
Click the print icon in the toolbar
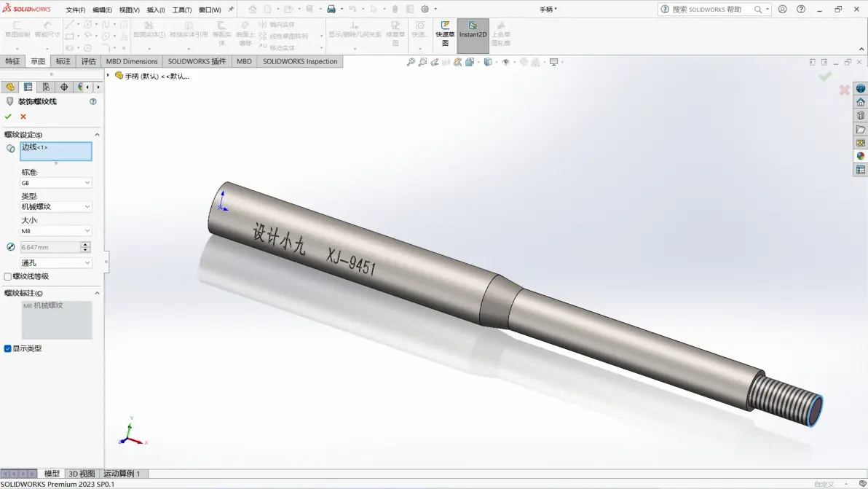click(331, 9)
